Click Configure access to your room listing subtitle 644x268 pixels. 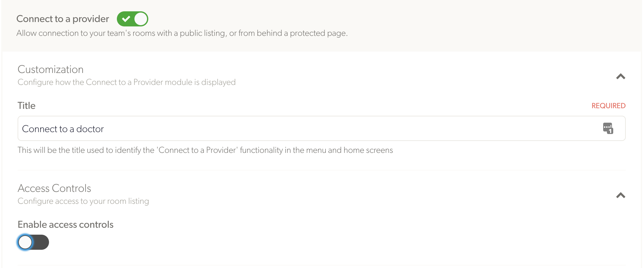tap(83, 201)
